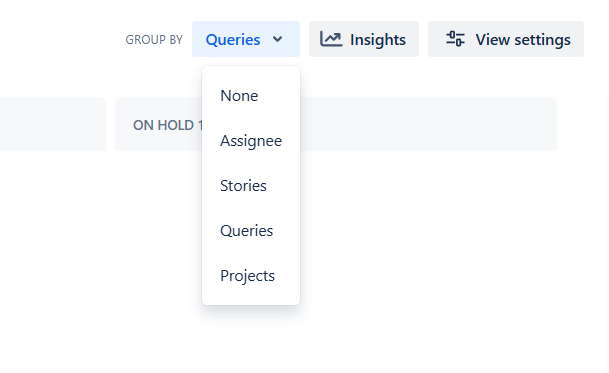Click the GROUP BY label text
Image resolution: width=609 pixels, height=373 pixels.
(154, 40)
